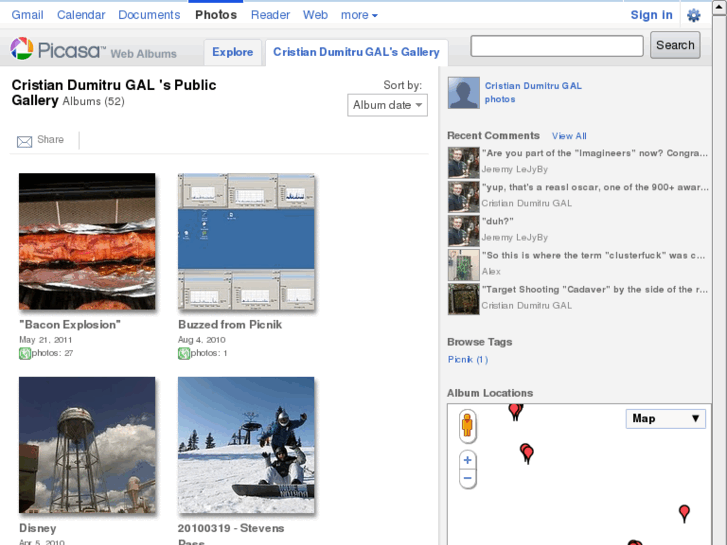The image size is (727, 545).
Task: Open the Stevens Pass snowboard album thumbnail
Action: [x=246, y=445]
